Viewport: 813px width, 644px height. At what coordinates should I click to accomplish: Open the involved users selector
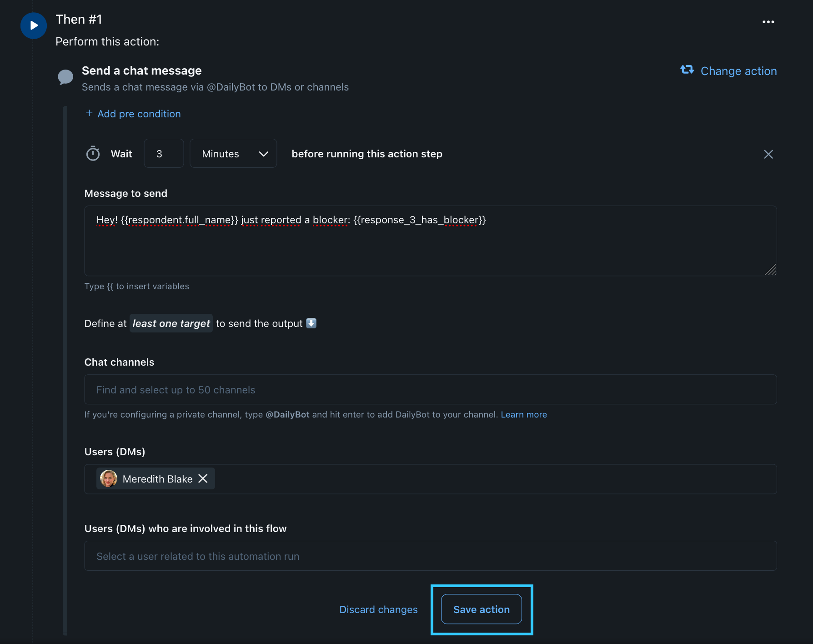(x=430, y=556)
